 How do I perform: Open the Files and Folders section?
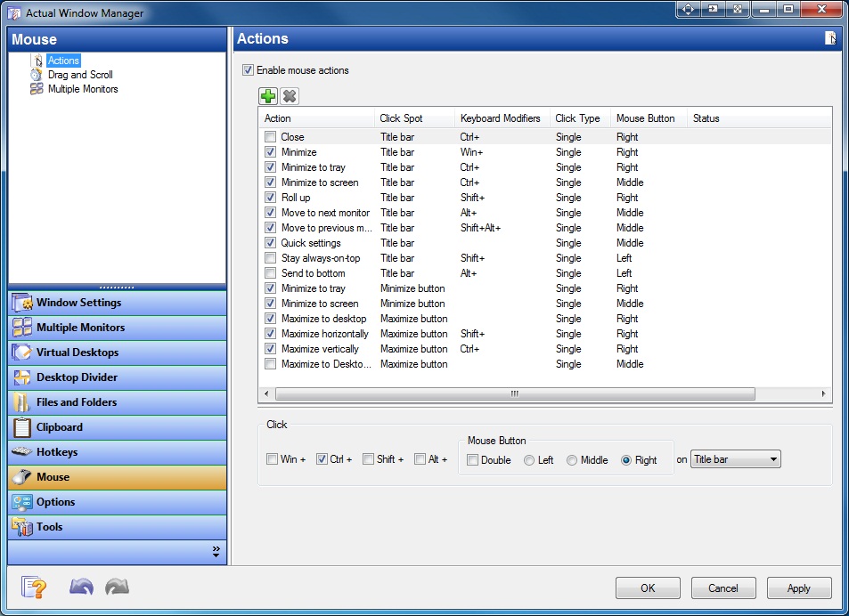tap(117, 402)
